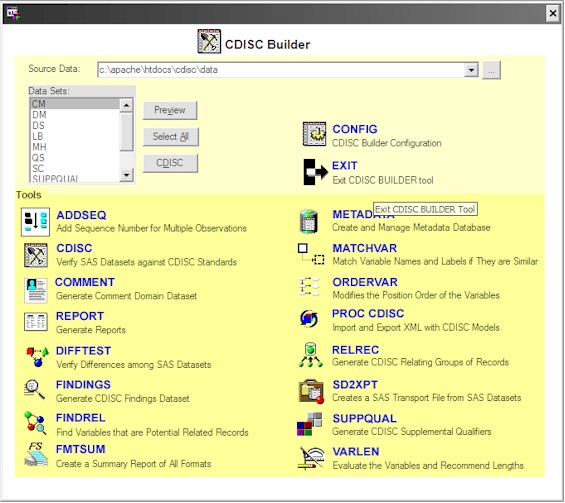Open the ADDSEQ tool icon

[x=35, y=222]
